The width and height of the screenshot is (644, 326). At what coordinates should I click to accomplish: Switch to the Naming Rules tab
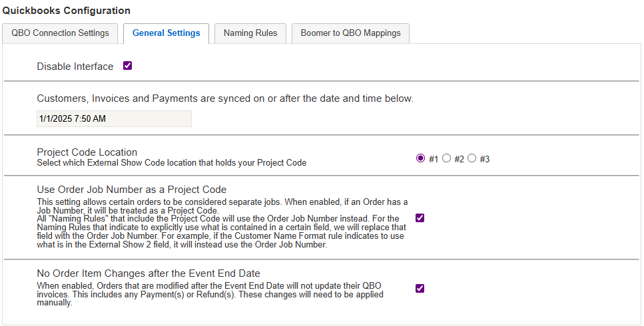click(x=250, y=33)
